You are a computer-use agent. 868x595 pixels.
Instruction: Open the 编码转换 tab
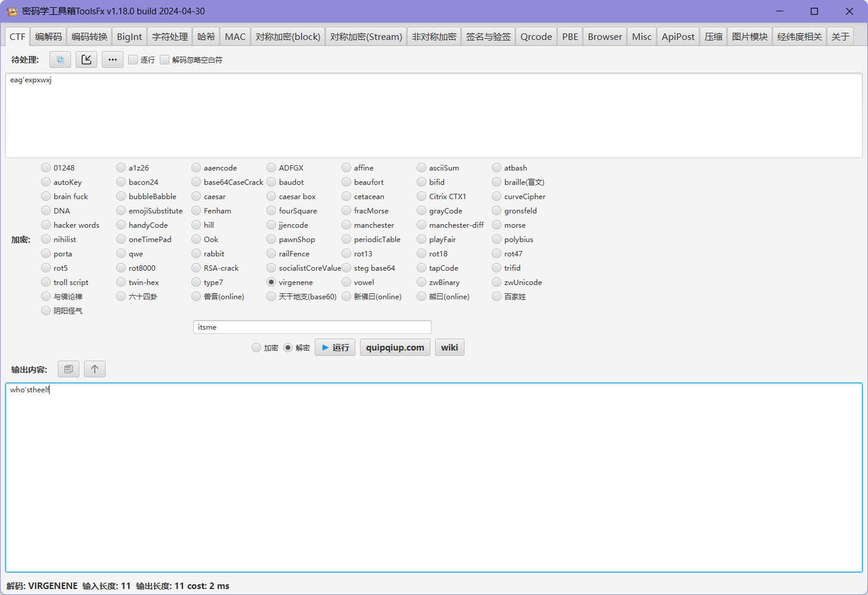pyautogui.click(x=89, y=36)
